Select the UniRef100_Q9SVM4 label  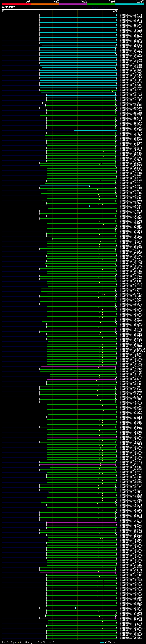[131, 67]
